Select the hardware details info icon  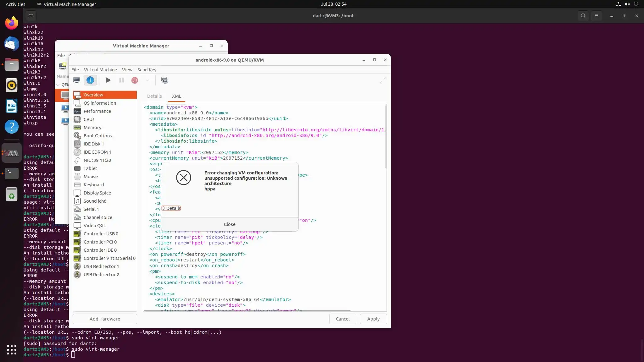pos(90,80)
